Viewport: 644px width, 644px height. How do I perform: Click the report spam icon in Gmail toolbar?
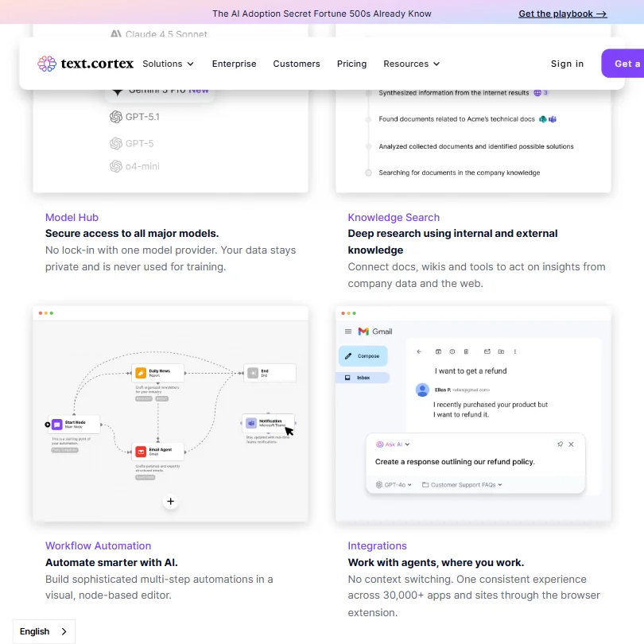452,351
